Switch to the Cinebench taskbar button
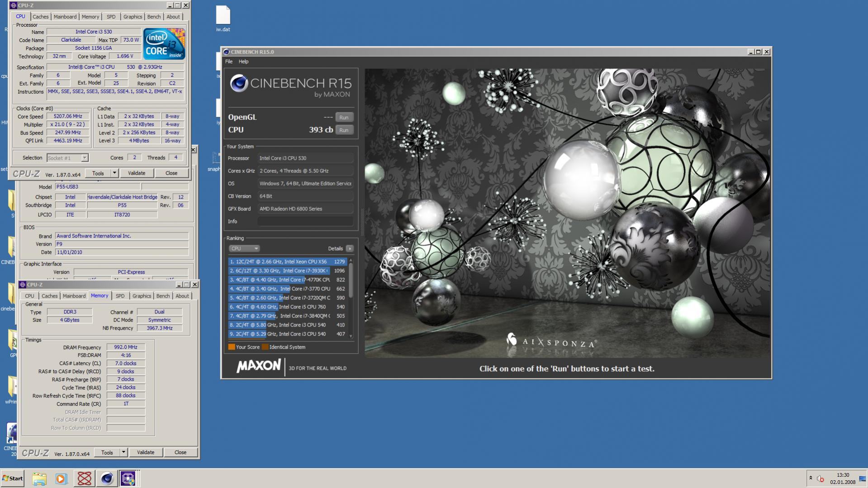The height and width of the screenshot is (488, 868). click(x=107, y=479)
